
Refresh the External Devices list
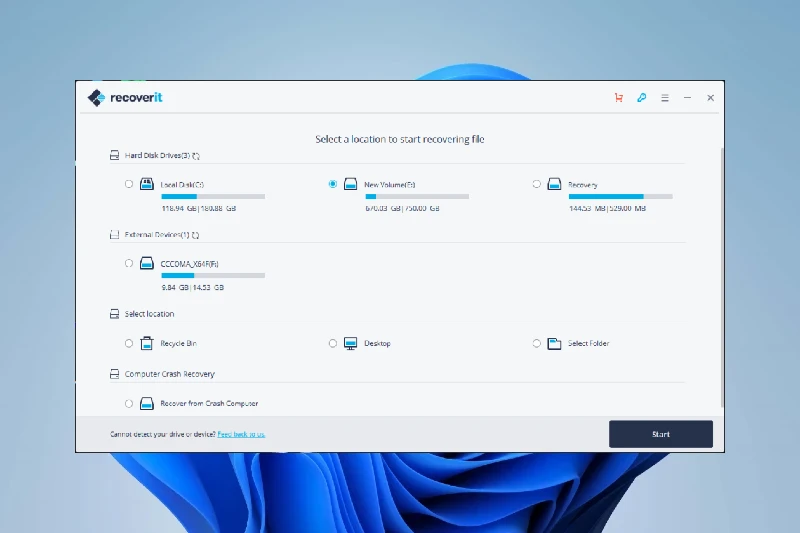coord(195,235)
